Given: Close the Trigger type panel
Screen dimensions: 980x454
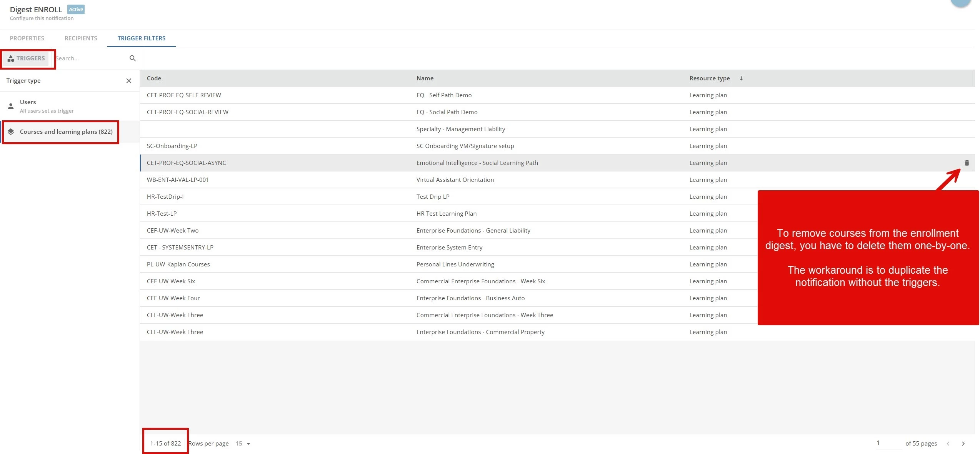Looking at the screenshot, I should (x=129, y=81).
